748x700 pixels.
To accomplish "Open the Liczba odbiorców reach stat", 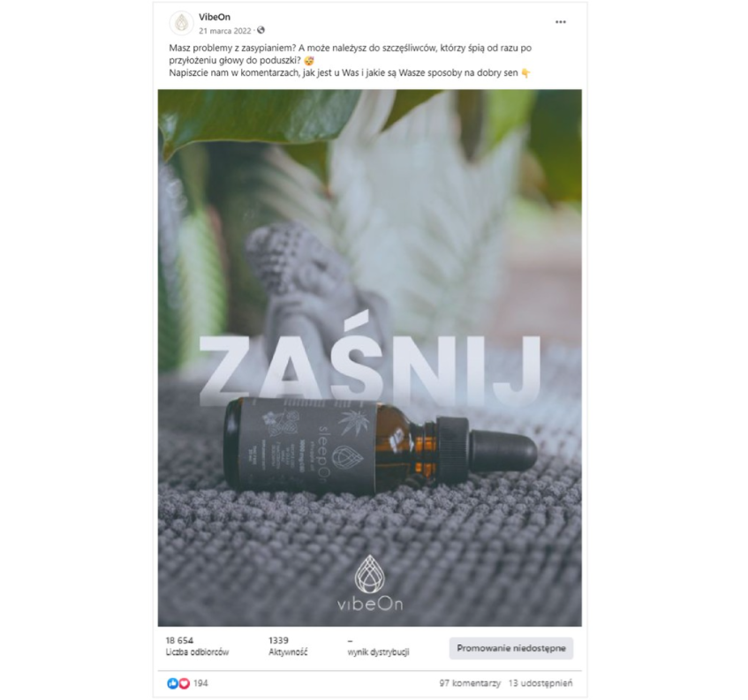I will 197,646.
